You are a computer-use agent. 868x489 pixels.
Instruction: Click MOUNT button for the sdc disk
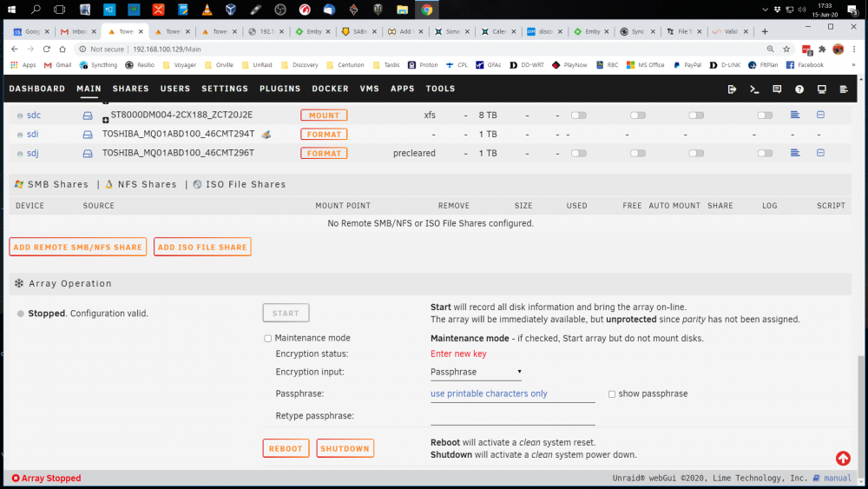[324, 116]
